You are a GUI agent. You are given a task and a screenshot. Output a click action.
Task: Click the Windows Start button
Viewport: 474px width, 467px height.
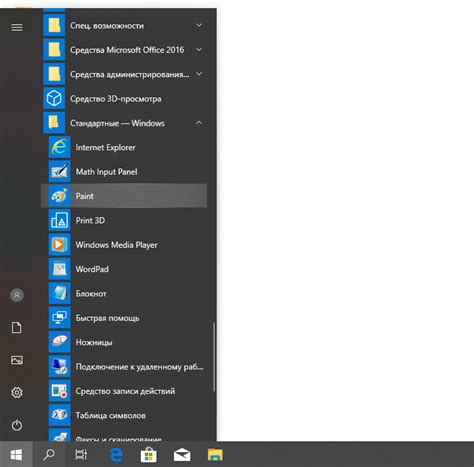pyautogui.click(x=16, y=454)
